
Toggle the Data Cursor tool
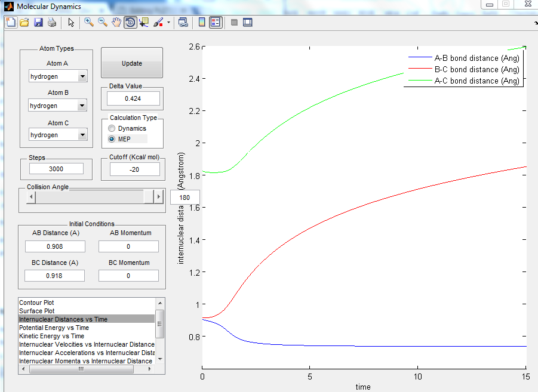[144, 23]
